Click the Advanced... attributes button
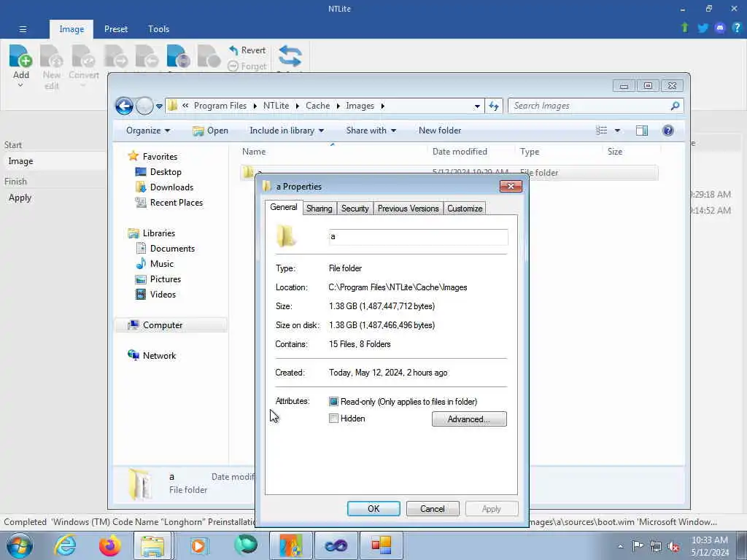 tap(469, 419)
